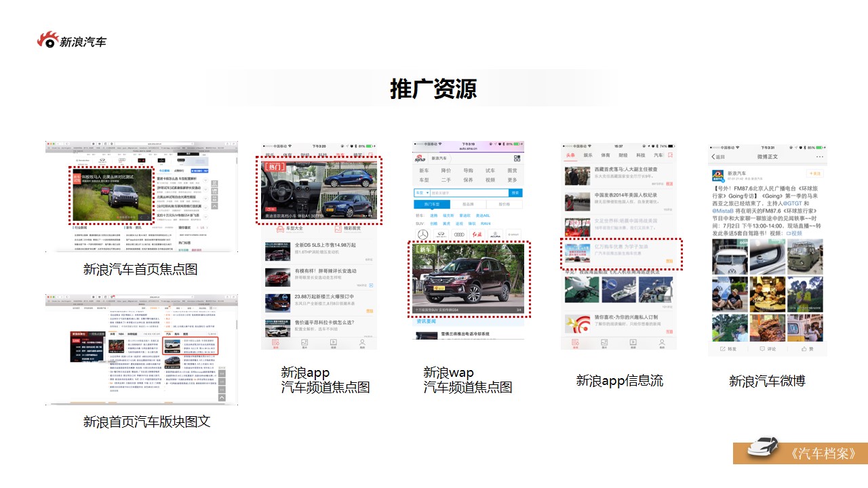Open the green VW van photo in Weibo
Screen dimensions: 868x488
(x=805, y=256)
